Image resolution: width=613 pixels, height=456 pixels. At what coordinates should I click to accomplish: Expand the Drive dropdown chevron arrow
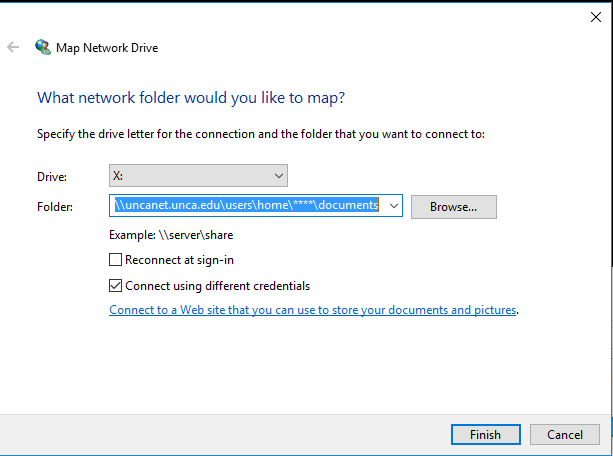[x=278, y=176]
